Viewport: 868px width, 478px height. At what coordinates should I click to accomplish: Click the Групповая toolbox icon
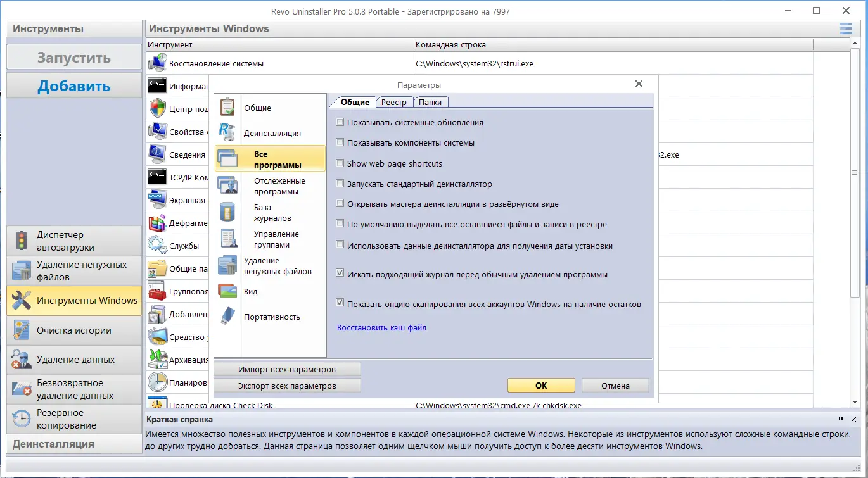click(x=157, y=291)
